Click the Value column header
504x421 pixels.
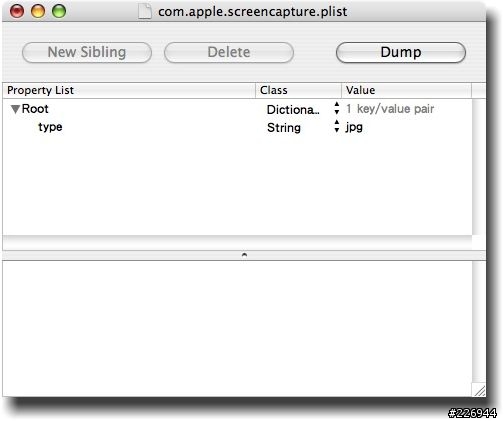tap(407, 90)
